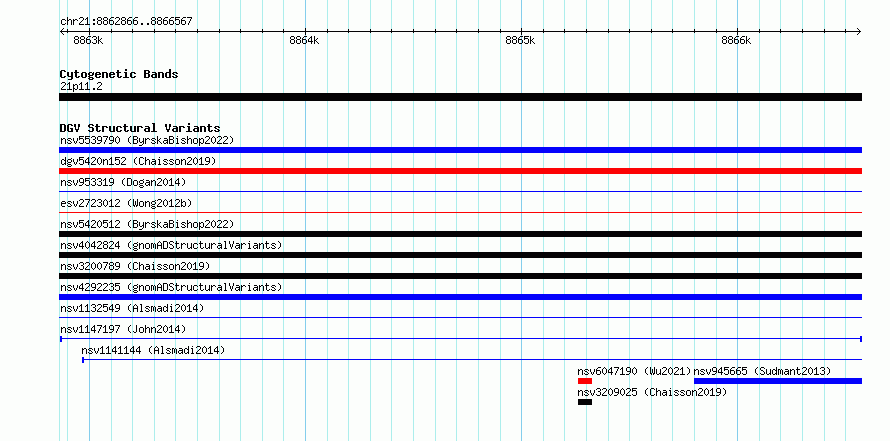Open nsv3209025 (Chaisson2019) variant label
890x441 pixels.
coord(652,392)
